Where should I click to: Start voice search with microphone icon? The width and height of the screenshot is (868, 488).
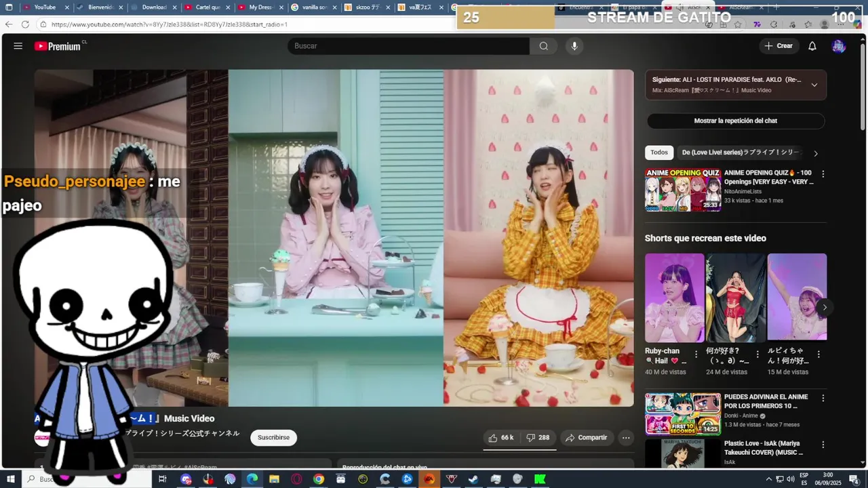click(574, 46)
